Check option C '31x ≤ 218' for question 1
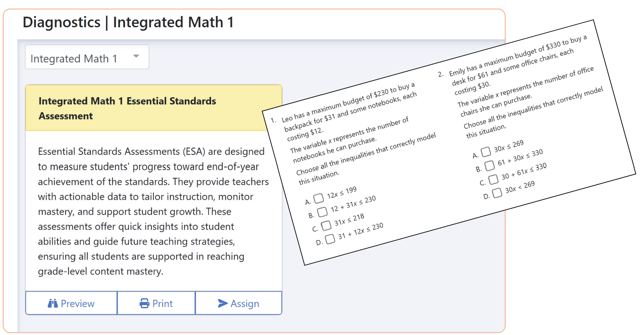This screenshot has width=644, height=335. coord(326,226)
